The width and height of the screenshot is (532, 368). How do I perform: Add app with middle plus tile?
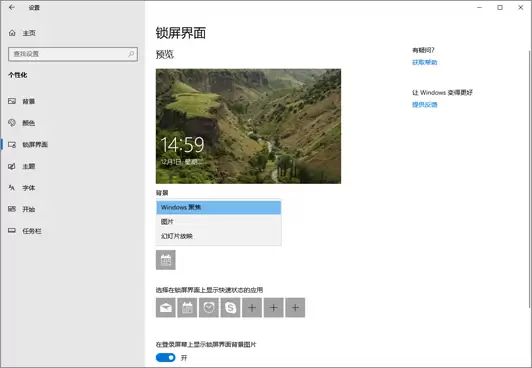point(273,308)
